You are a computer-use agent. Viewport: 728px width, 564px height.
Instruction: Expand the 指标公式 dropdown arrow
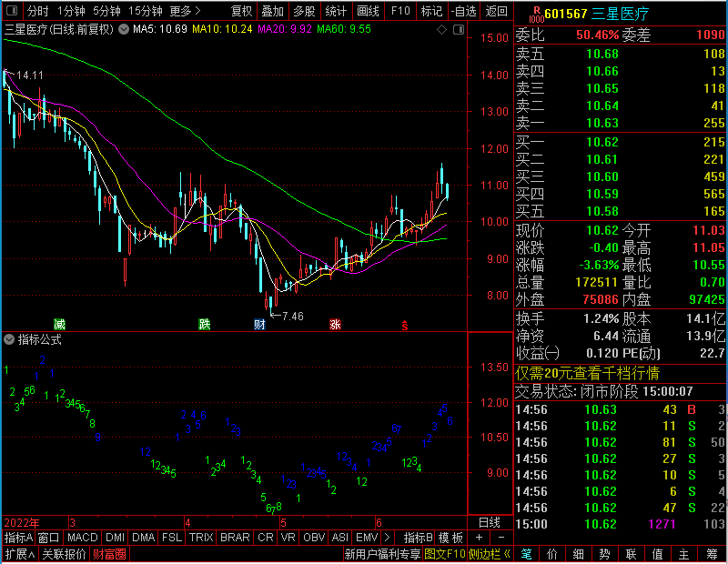pyautogui.click(x=9, y=339)
